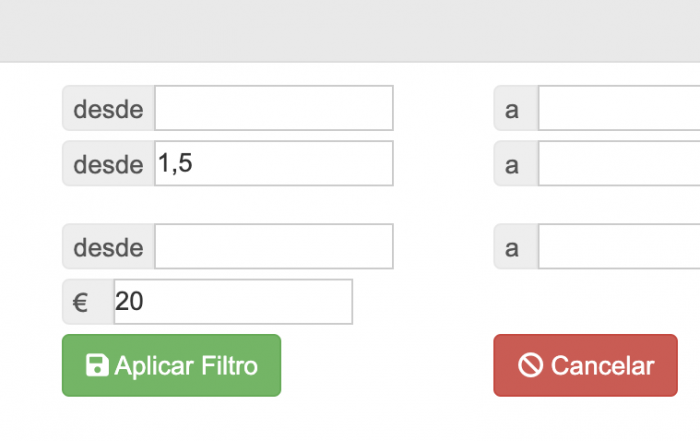Click the "a" field beside the 1,5 value
Screen dimensions: 700x441
coord(619,163)
